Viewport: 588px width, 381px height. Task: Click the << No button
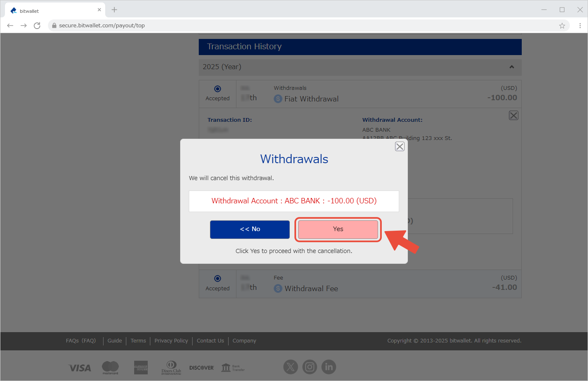pos(250,229)
